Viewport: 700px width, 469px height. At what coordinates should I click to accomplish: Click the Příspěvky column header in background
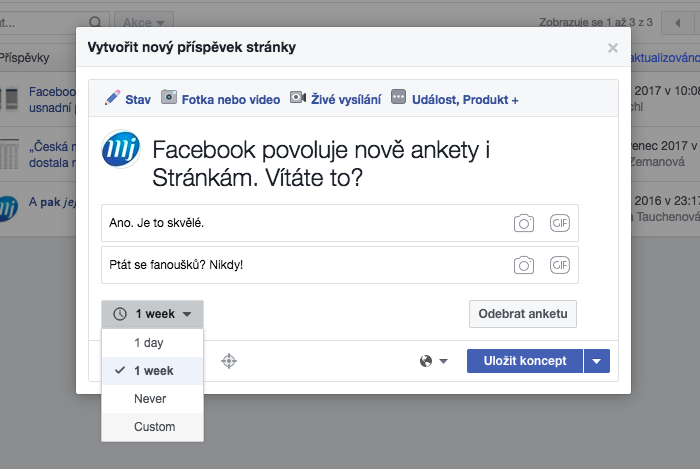click(25, 58)
